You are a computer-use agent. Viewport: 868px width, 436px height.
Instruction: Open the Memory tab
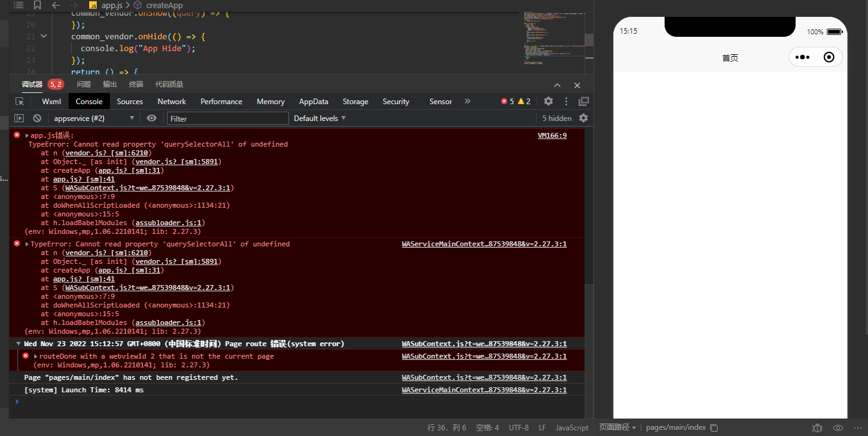click(270, 101)
